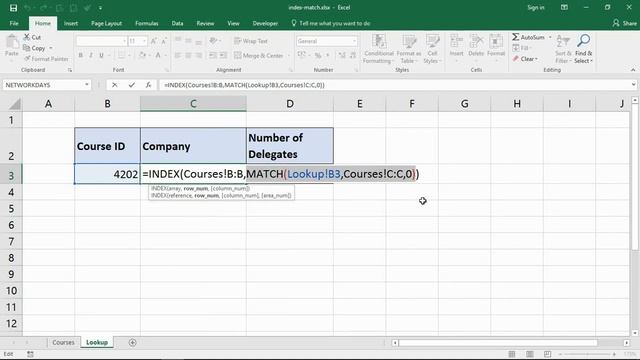Click Cut in Clipboard group
The image size is (640, 360).
[x=32, y=37]
